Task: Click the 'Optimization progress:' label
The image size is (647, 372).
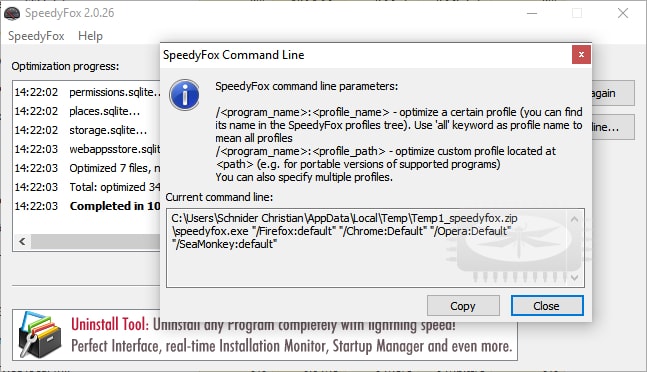Action: (65, 66)
